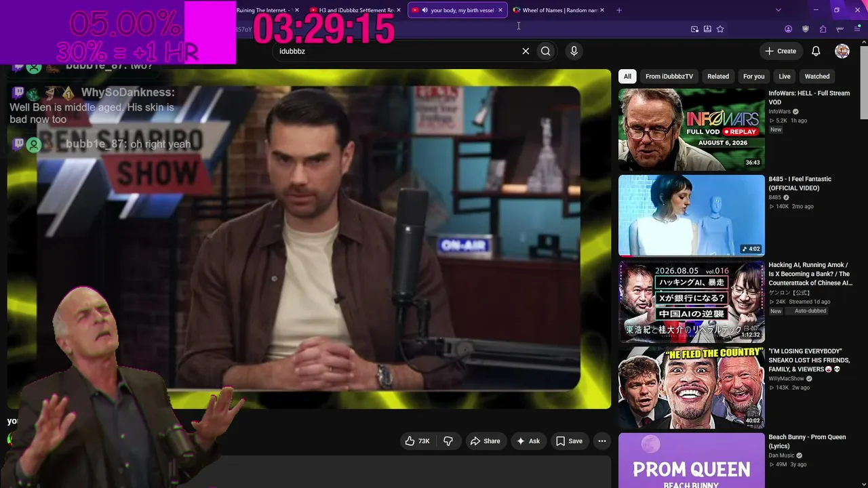
Task: Click the YouTube search input field
Action: [397, 51]
